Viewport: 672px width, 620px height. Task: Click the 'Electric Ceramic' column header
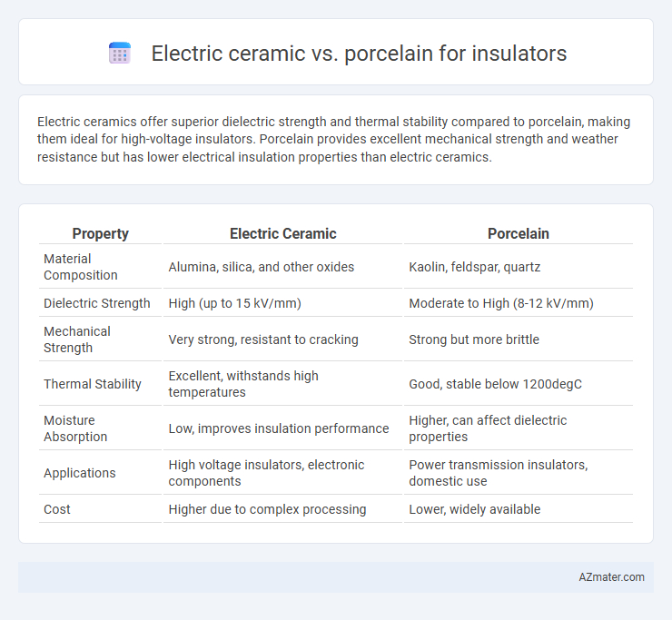282,233
